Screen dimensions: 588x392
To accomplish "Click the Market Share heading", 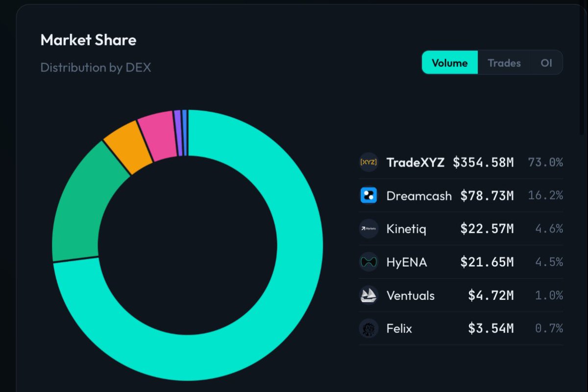I will pos(88,40).
